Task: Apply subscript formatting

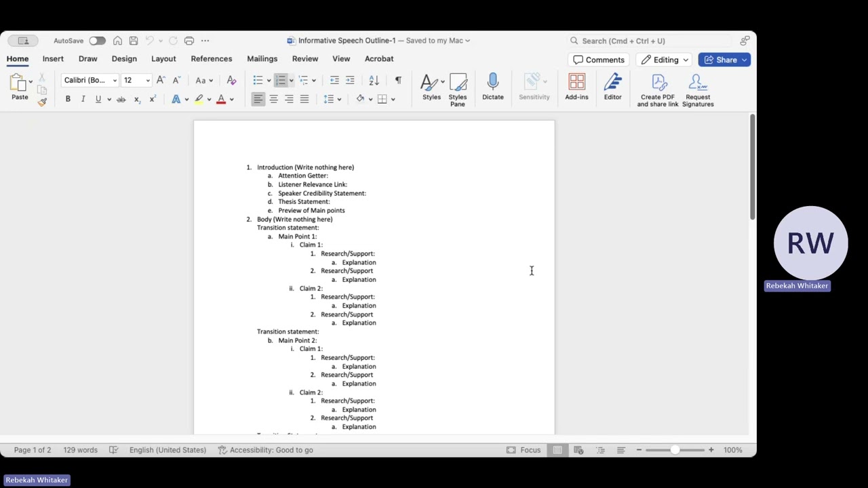Action: pos(137,99)
